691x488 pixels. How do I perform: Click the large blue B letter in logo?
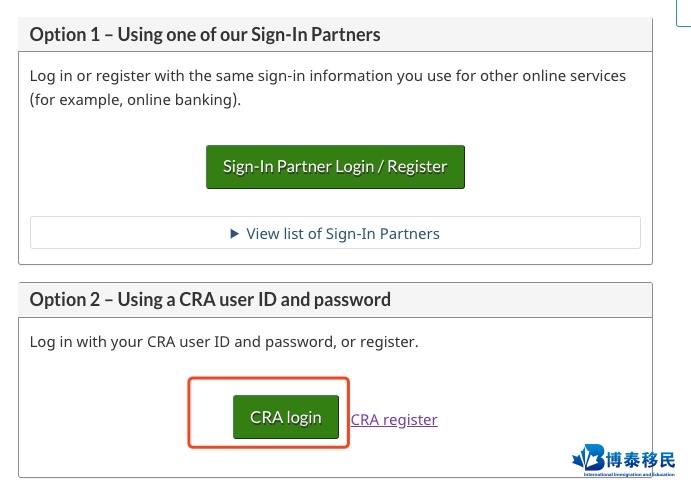tap(595, 458)
